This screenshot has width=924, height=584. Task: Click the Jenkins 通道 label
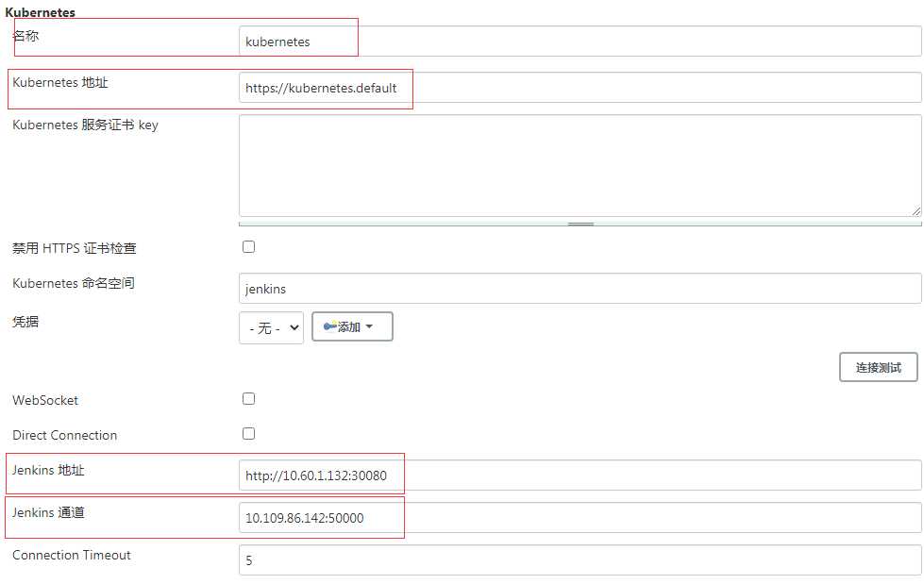[x=48, y=512]
